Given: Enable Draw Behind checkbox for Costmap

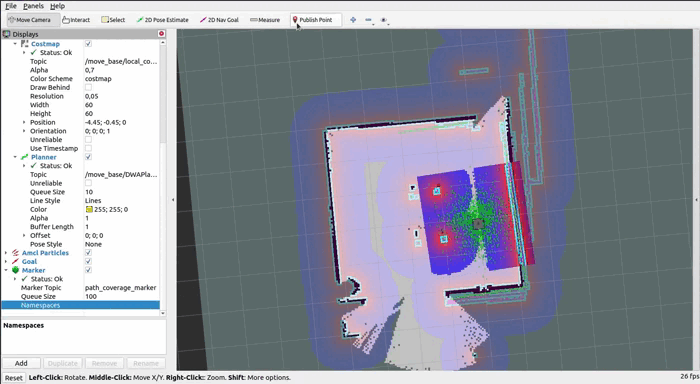Looking at the screenshot, I should (x=88, y=87).
